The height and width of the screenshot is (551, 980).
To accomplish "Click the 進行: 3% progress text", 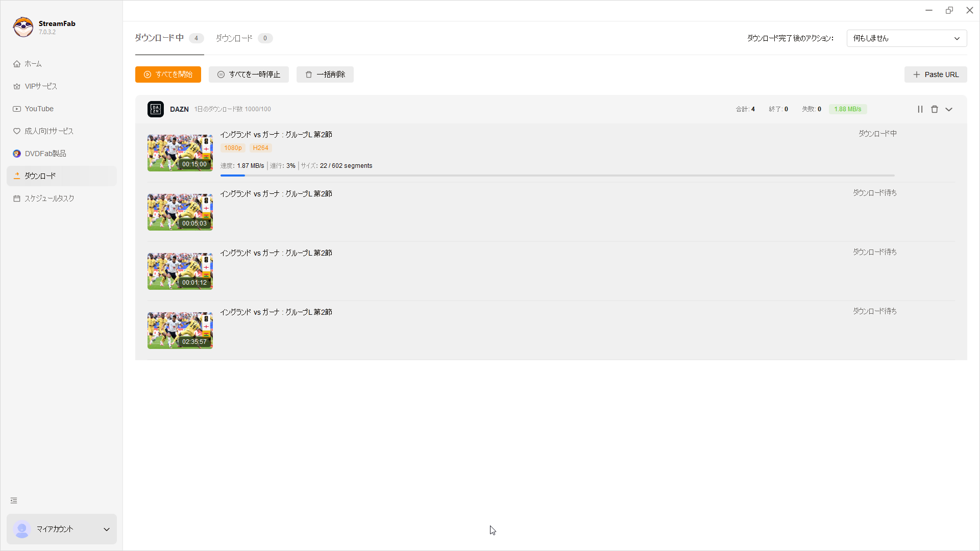I will coord(283,166).
